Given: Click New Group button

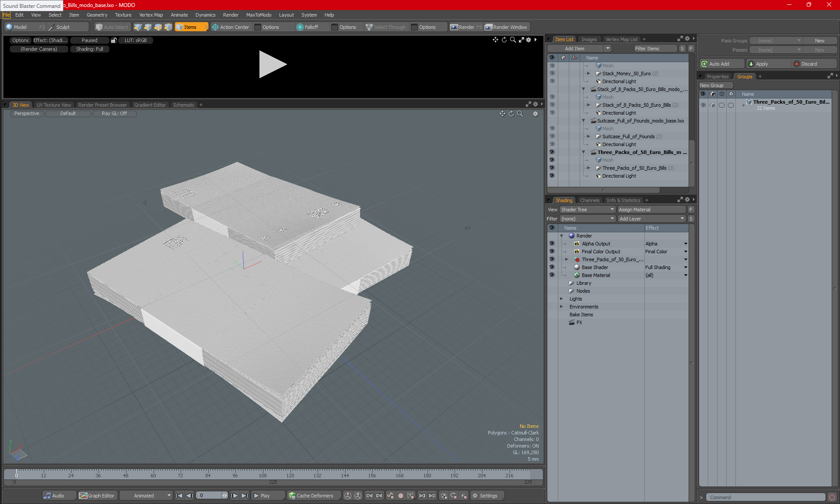Looking at the screenshot, I should (715, 85).
